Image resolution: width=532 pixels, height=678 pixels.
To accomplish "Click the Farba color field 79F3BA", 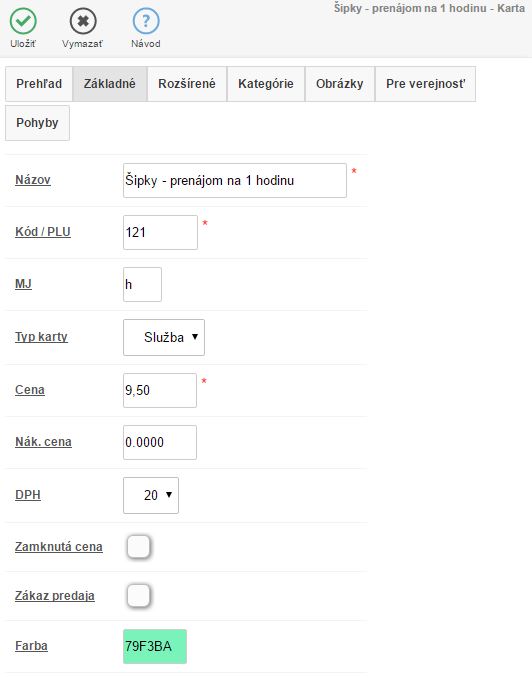I will [155, 646].
